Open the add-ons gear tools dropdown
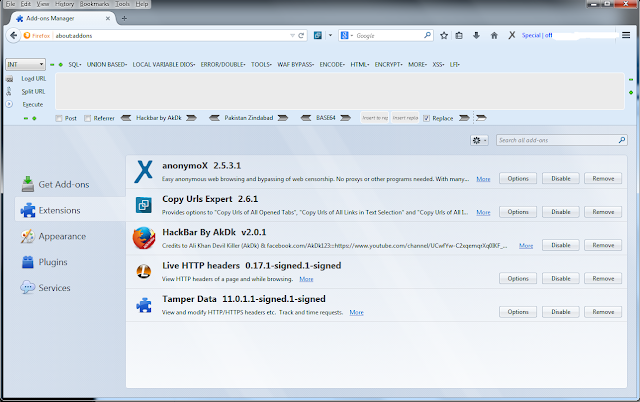The width and height of the screenshot is (640, 402). click(x=479, y=140)
